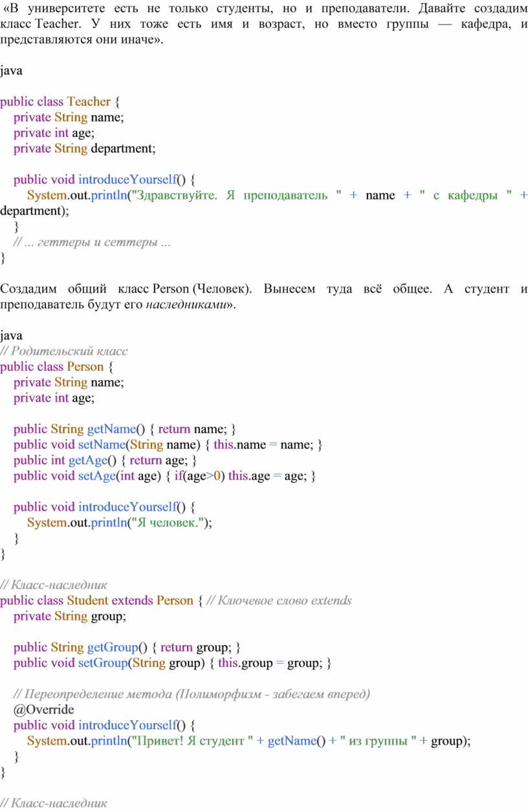Screen dimensions: 528x812
Task: Click the @Override annotation
Action: pyautogui.click(x=43, y=710)
